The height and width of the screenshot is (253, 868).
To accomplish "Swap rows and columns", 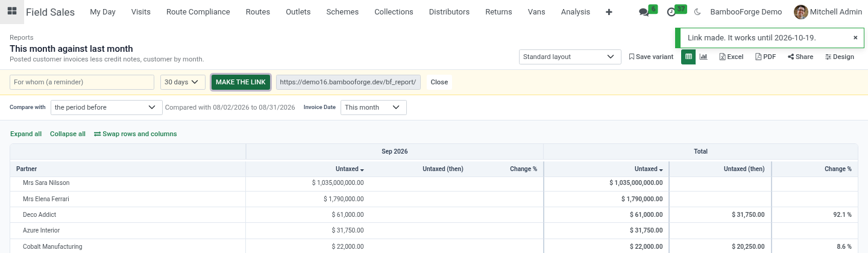I will (136, 134).
